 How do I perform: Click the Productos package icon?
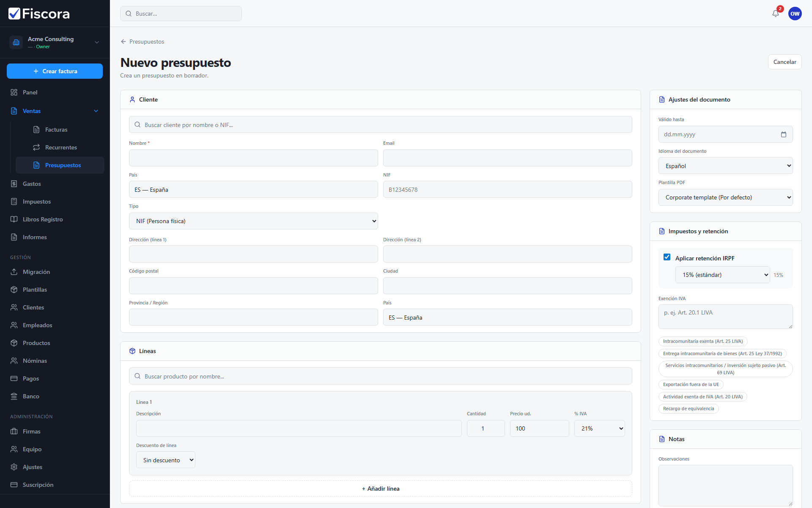(14, 343)
